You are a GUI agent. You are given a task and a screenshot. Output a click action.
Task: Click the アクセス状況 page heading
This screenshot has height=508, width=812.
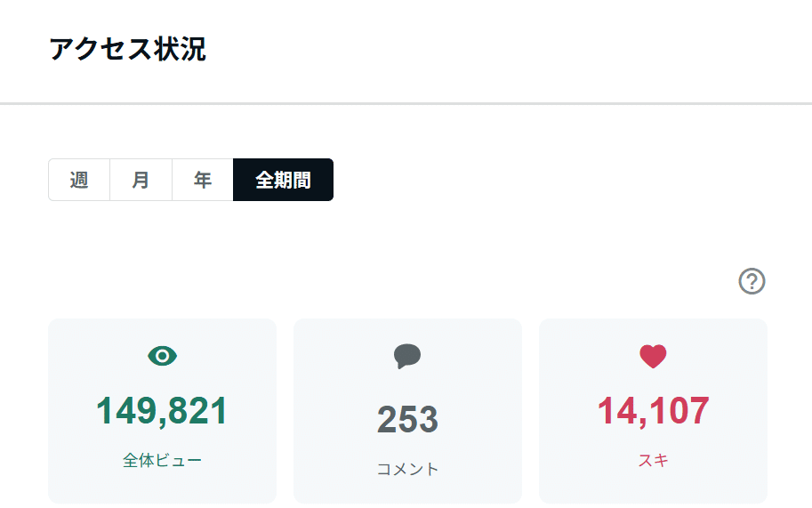click(x=127, y=50)
